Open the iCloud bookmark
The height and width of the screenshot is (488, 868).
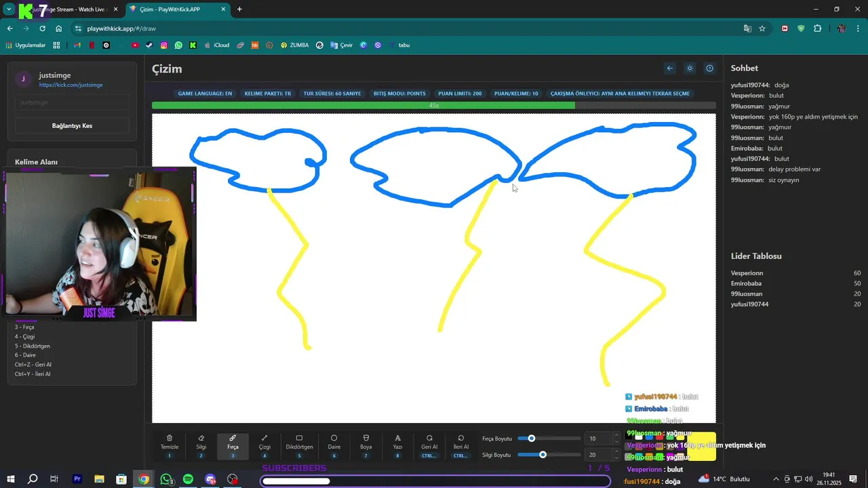[217, 45]
